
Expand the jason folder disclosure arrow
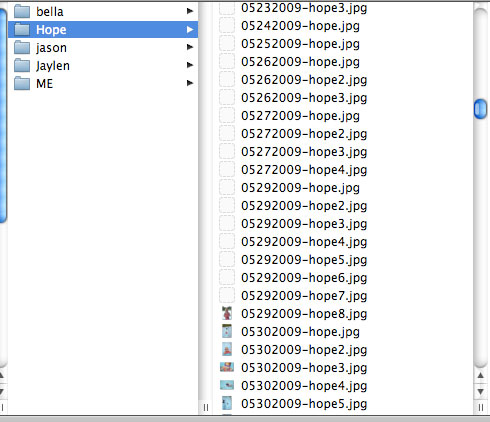pyautogui.click(x=190, y=47)
